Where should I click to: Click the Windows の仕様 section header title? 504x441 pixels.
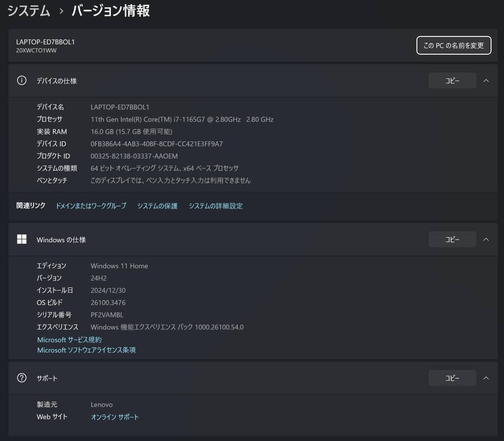(x=61, y=240)
